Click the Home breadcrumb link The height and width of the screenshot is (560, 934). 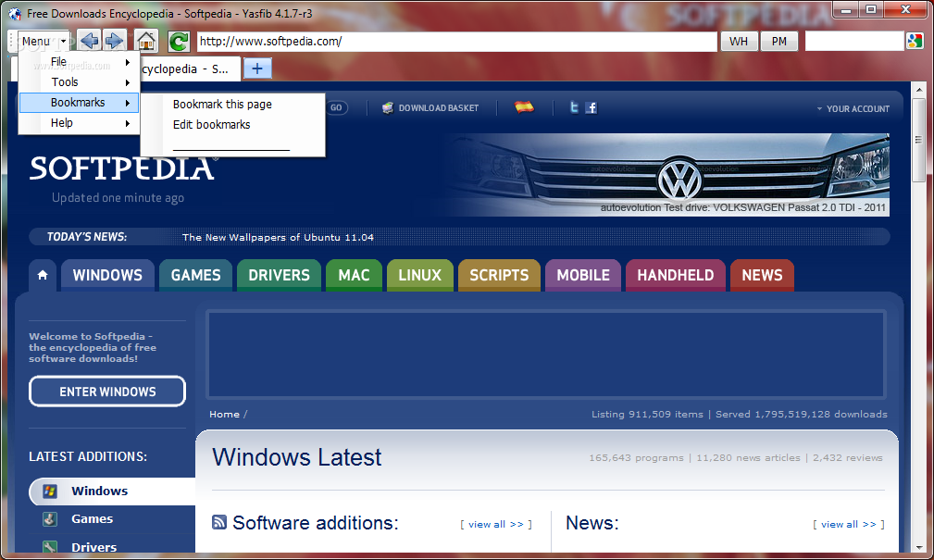click(225, 414)
